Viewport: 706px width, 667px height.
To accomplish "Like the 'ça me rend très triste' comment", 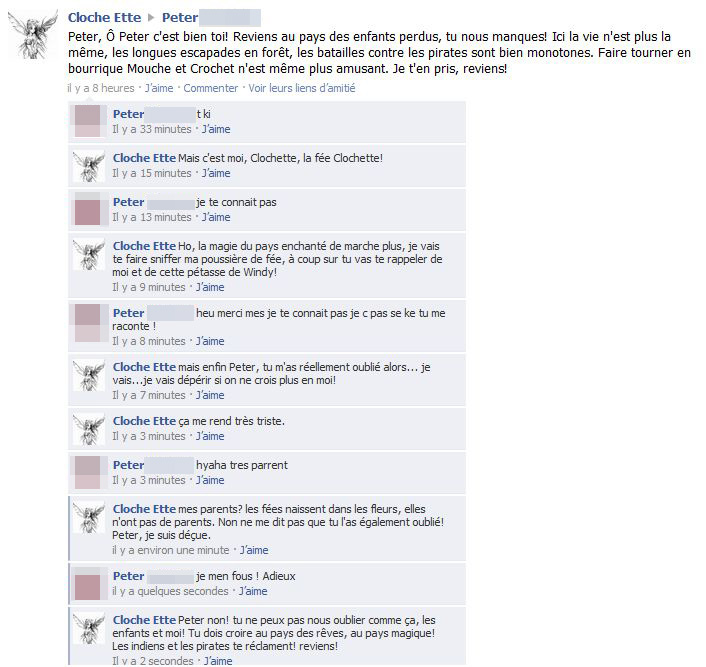I will coord(210,436).
